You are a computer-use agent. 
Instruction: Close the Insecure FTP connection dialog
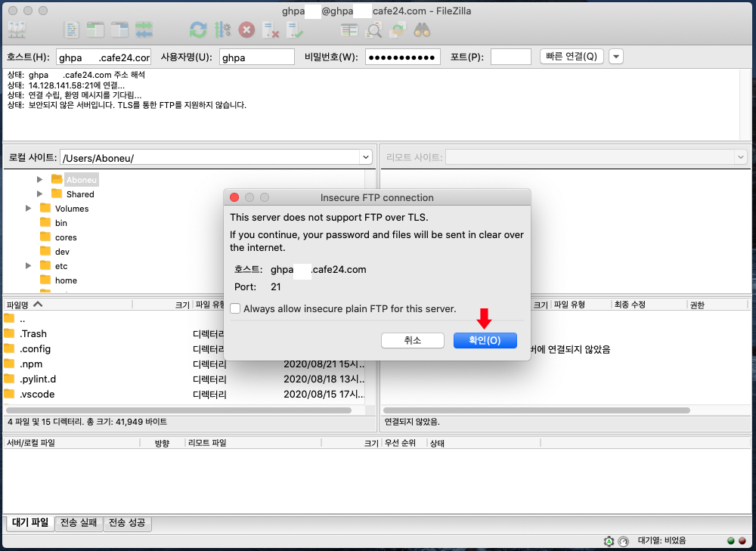point(234,197)
